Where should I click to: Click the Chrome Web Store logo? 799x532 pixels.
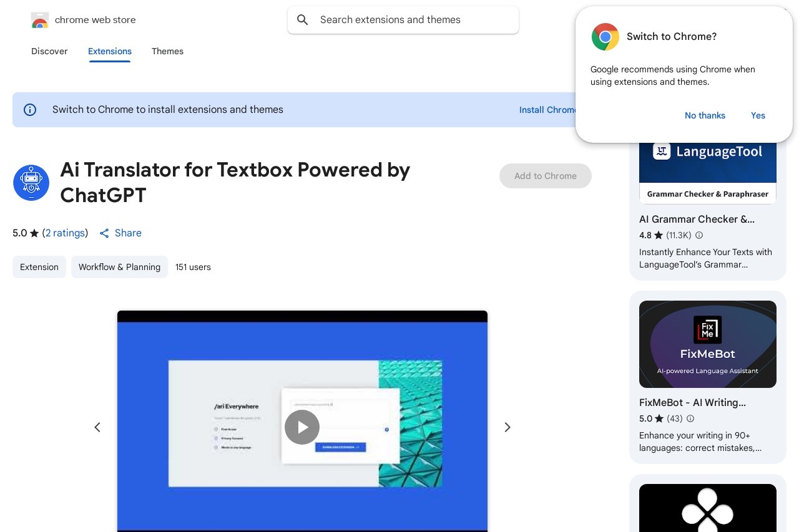click(39, 20)
